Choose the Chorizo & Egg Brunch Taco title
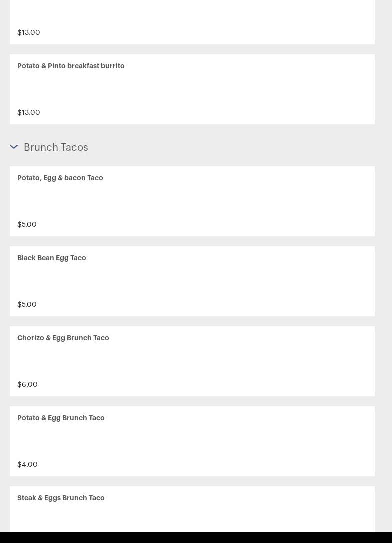 point(63,338)
